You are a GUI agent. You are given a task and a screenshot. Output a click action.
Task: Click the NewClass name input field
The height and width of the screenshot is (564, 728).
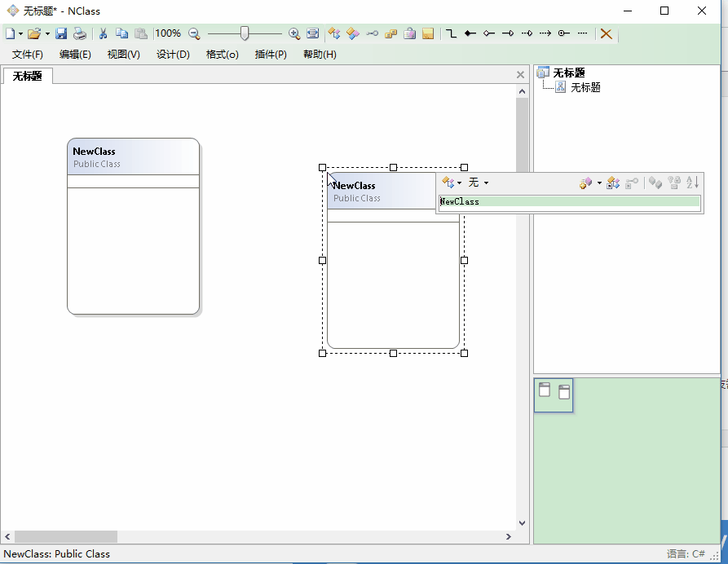[570, 202]
